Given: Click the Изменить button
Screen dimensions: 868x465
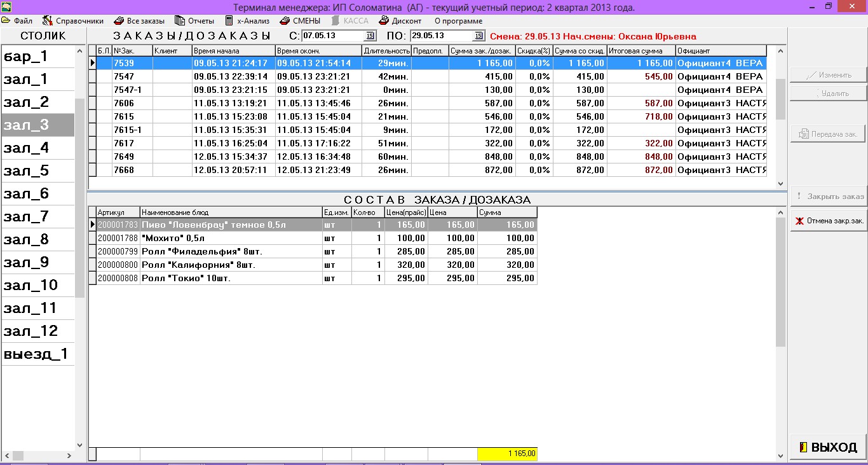Looking at the screenshot, I should [x=829, y=75].
